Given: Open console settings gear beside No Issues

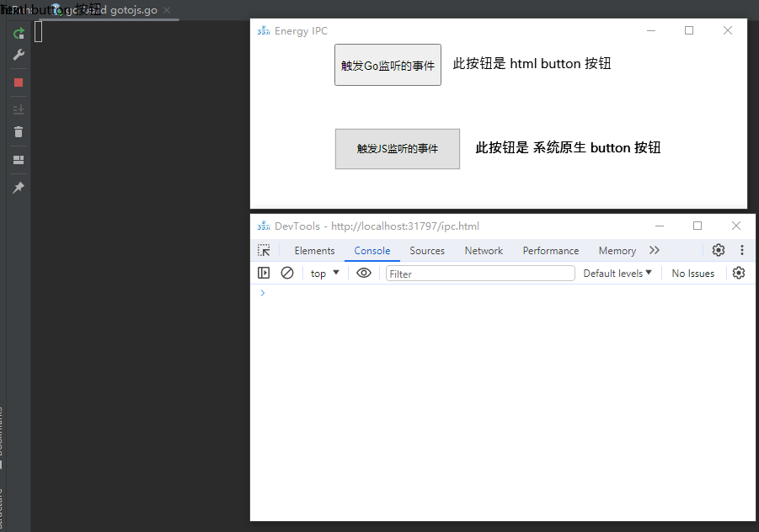Looking at the screenshot, I should [738, 273].
